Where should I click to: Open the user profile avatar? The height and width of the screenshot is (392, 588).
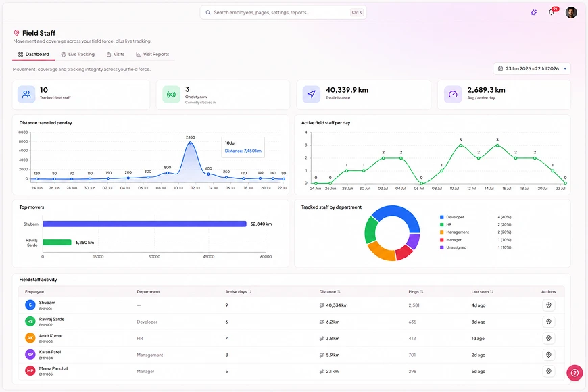tap(571, 12)
